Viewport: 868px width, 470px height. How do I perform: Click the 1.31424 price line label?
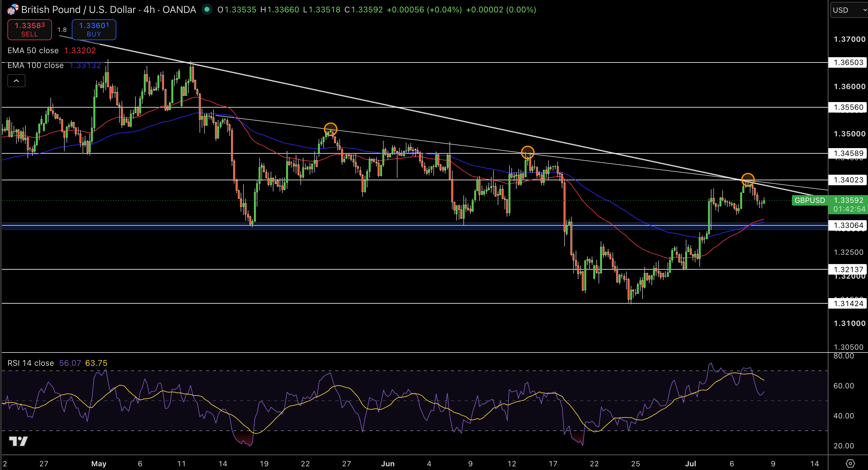[x=848, y=303]
